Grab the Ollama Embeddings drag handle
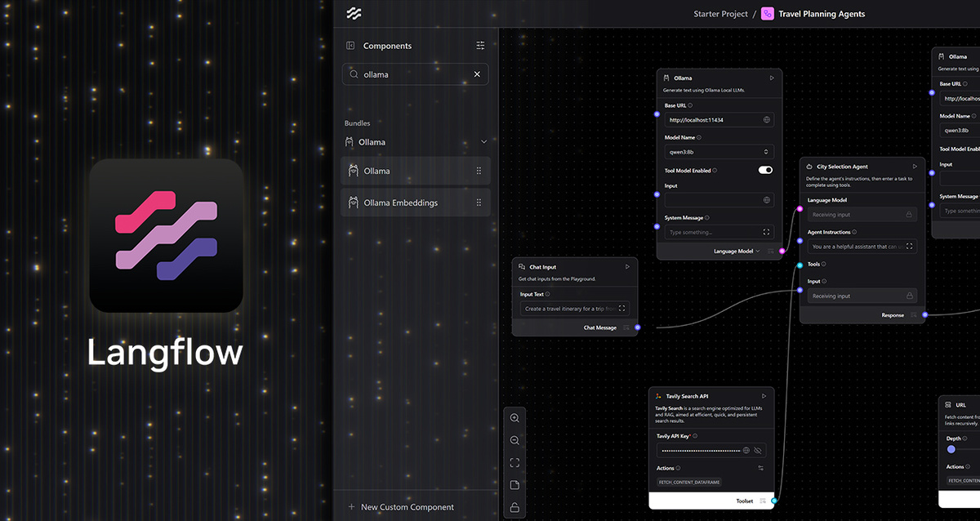 [479, 203]
